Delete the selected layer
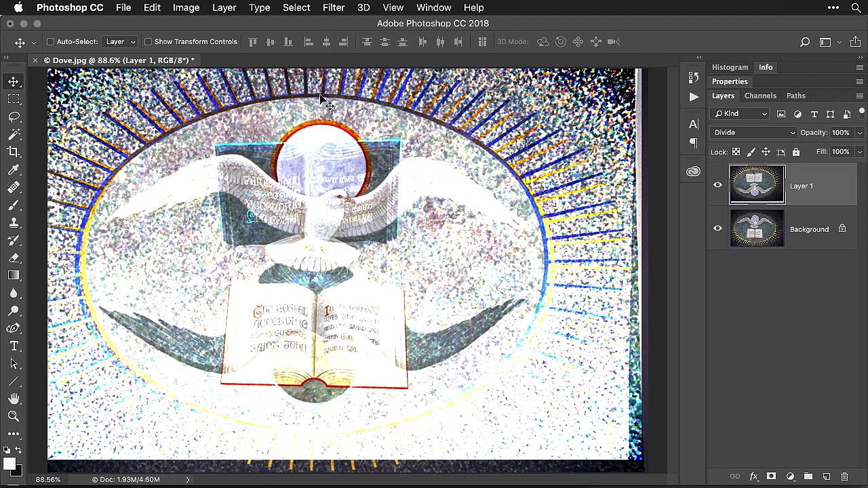 [844, 476]
